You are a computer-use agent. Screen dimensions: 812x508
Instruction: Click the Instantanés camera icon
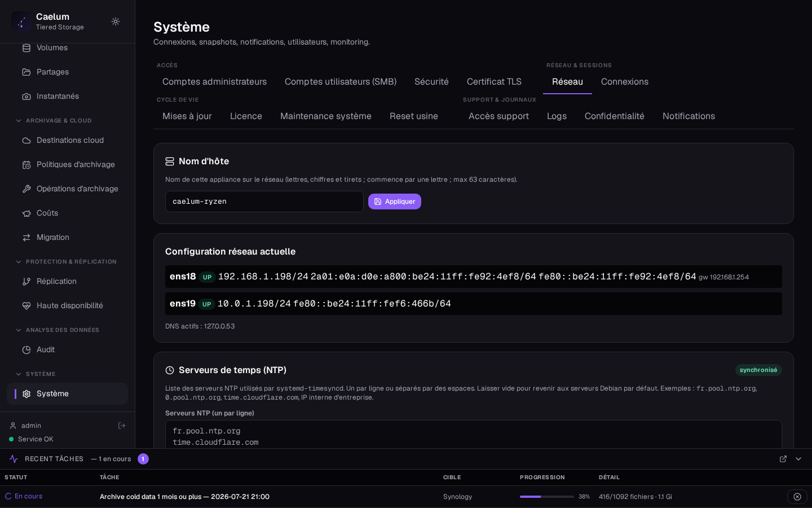[27, 97]
